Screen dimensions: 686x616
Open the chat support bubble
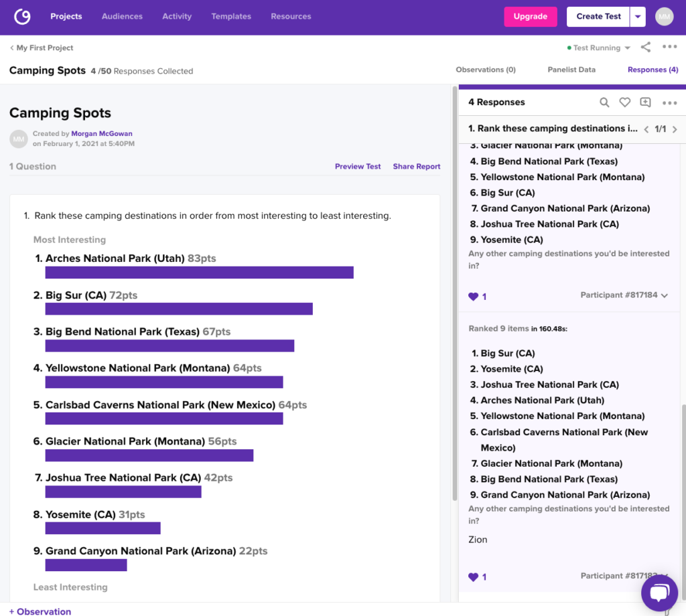659,593
